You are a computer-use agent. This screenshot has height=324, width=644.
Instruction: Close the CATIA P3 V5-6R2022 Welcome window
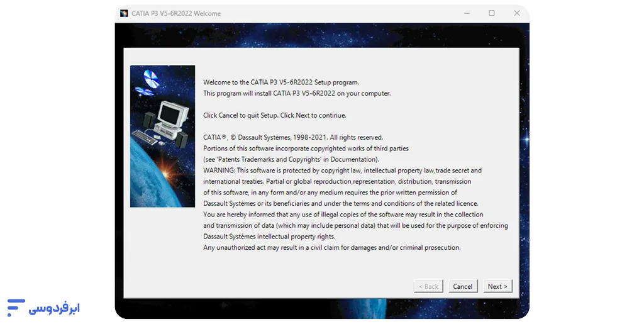[517, 13]
